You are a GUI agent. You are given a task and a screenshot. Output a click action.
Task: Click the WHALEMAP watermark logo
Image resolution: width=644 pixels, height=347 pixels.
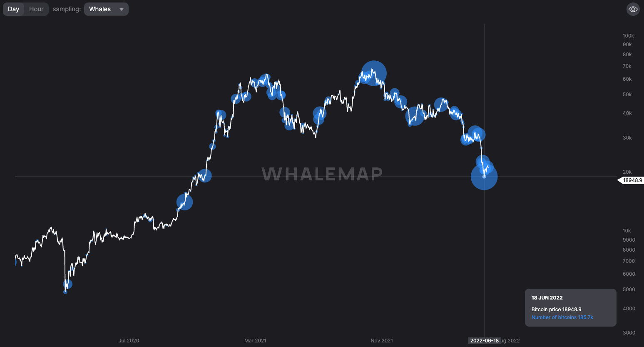coord(322,174)
